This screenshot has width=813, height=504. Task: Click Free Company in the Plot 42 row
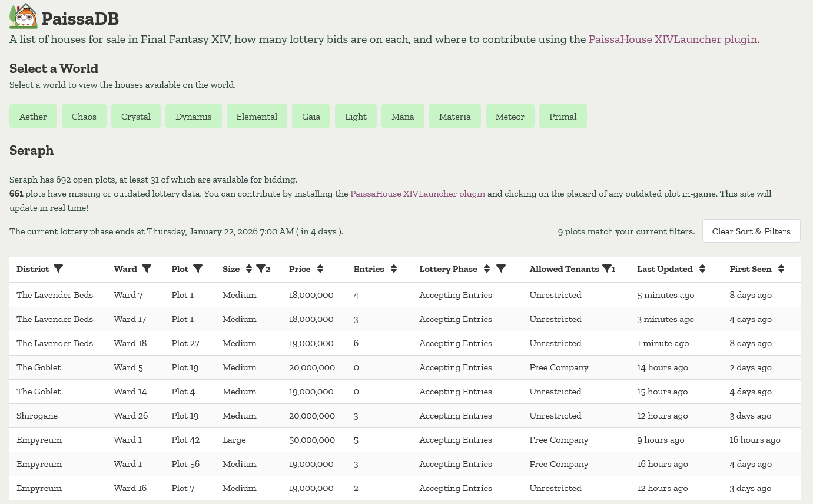click(x=559, y=440)
